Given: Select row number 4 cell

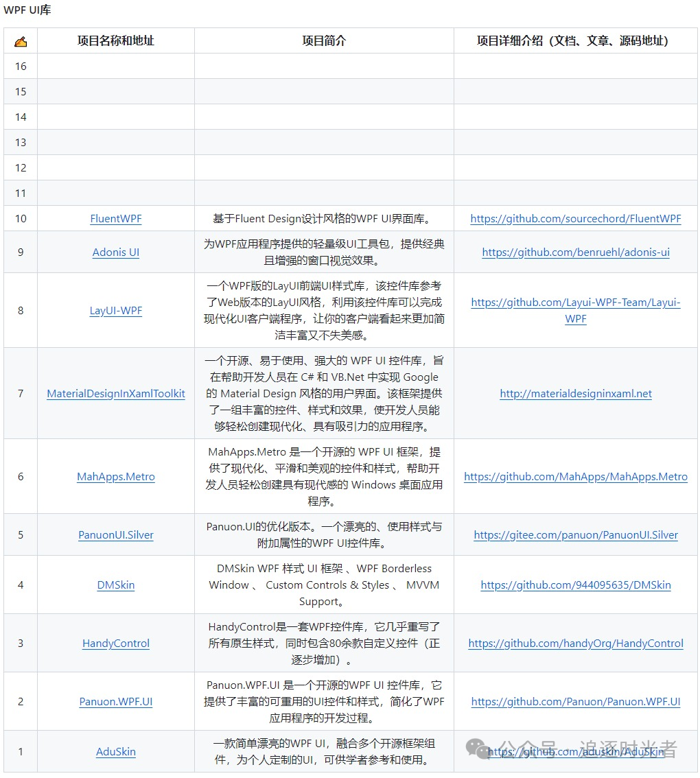Looking at the screenshot, I should point(21,585).
